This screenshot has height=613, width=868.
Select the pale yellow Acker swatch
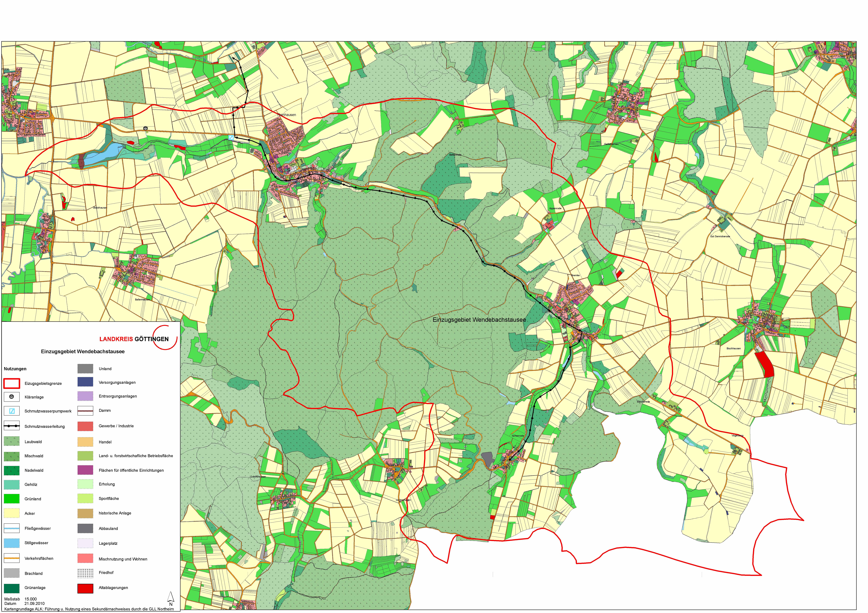11,513
